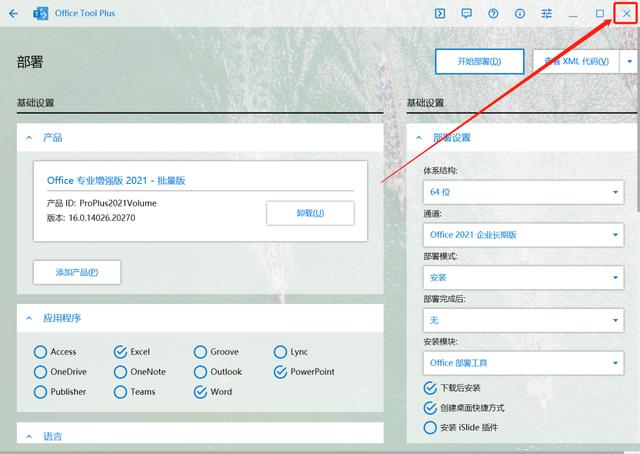Click the 添加产品(P) button
Image resolution: width=640 pixels, height=454 pixels.
77,272
